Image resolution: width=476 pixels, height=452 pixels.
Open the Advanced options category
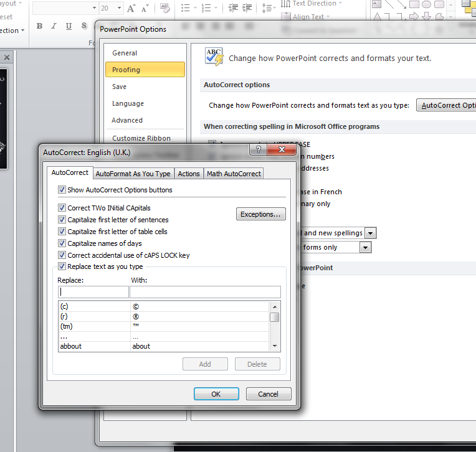[x=145, y=120]
